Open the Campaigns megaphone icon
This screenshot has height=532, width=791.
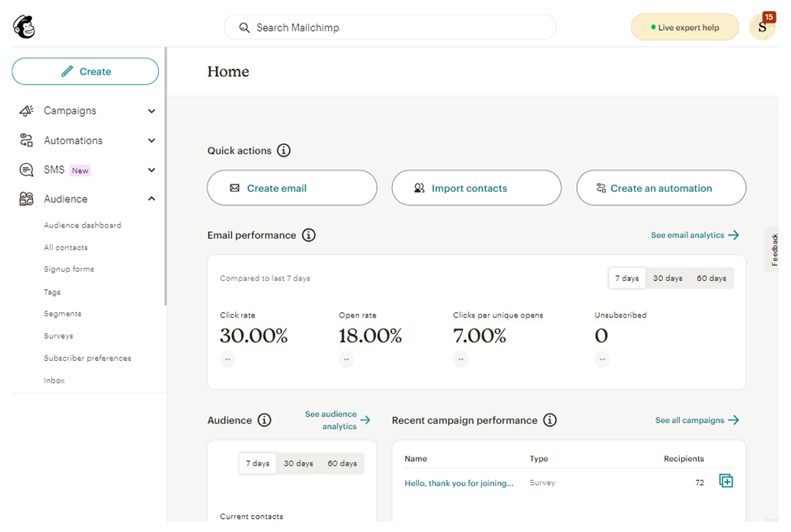[x=26, y=110]
